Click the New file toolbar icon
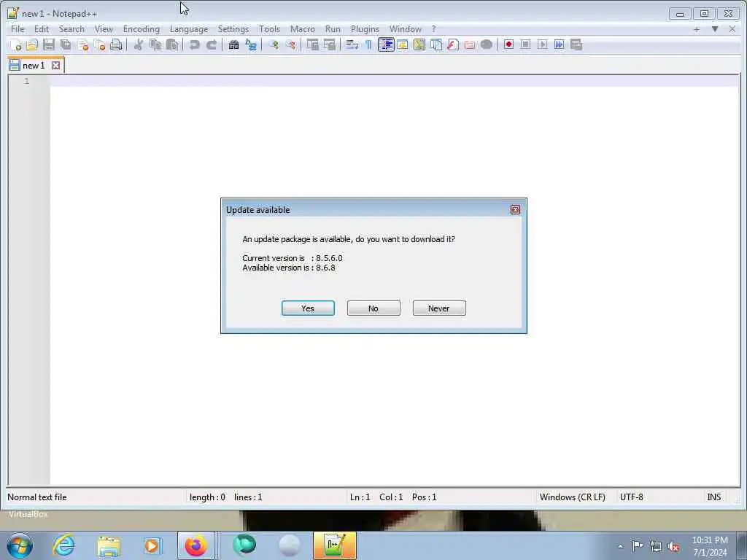 point(16,44)
